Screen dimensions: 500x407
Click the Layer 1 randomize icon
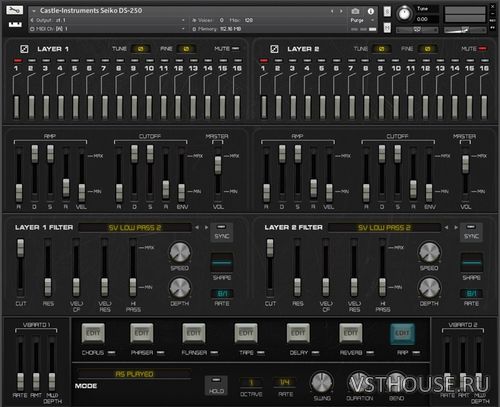point(24,49)
